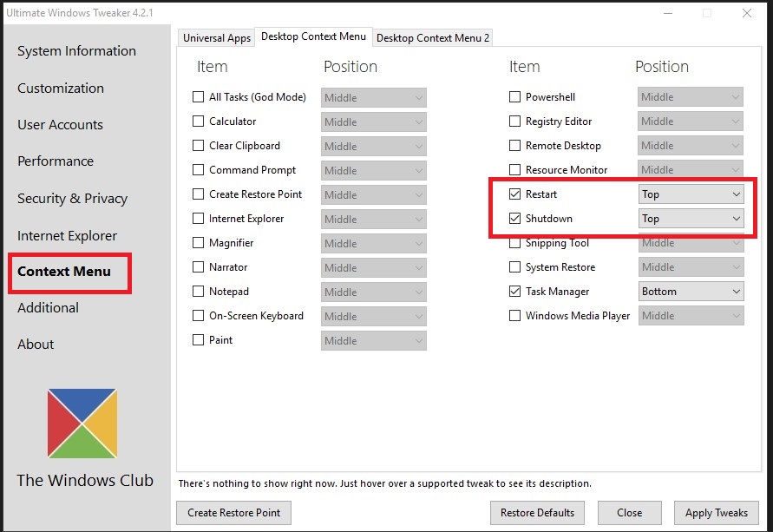Image resolution: width=773 pixels, height=532 pixels.
Task: Check the Powershell checkbox
Action: 514,96
